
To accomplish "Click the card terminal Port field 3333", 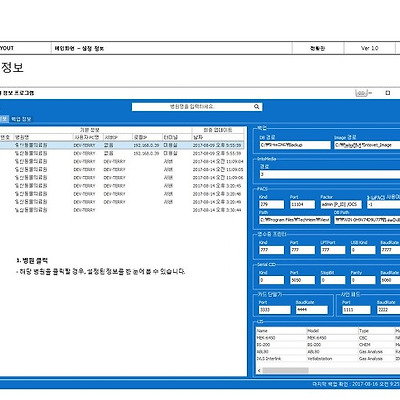I will point(275,310).
